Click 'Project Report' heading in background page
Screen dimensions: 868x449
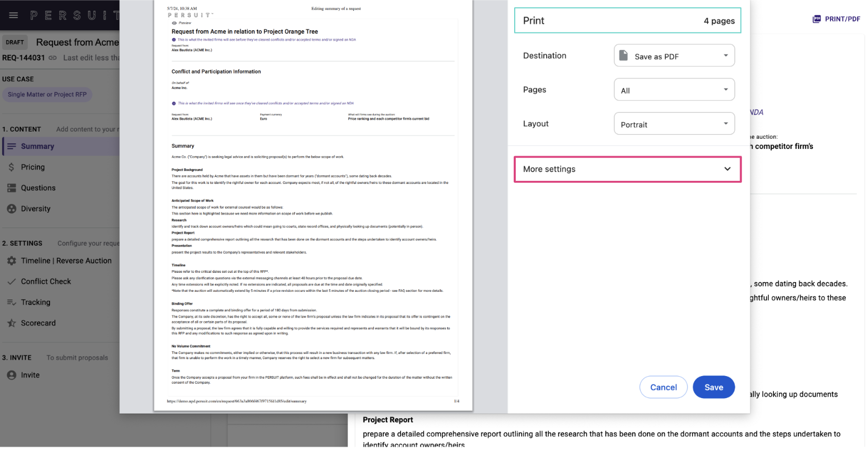coord(388,420)
